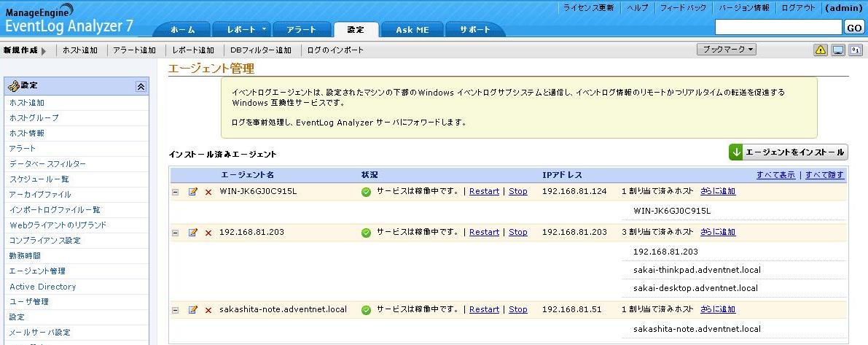Delete agent WIN-JK6GJ0C915L with red X
The height and width of the screenshot is (345, 868).
[x=208, y=192]
